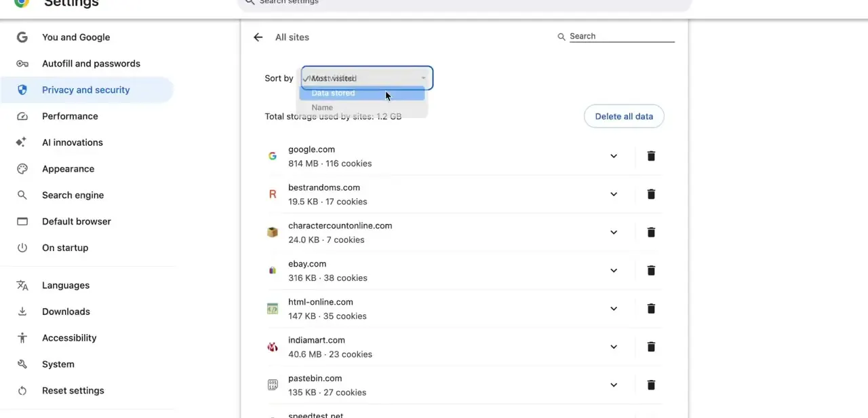This screenshot has height=418, width=868.
Task: Click the charactercountonline.com box favicon
Action: tap(273, 232)
